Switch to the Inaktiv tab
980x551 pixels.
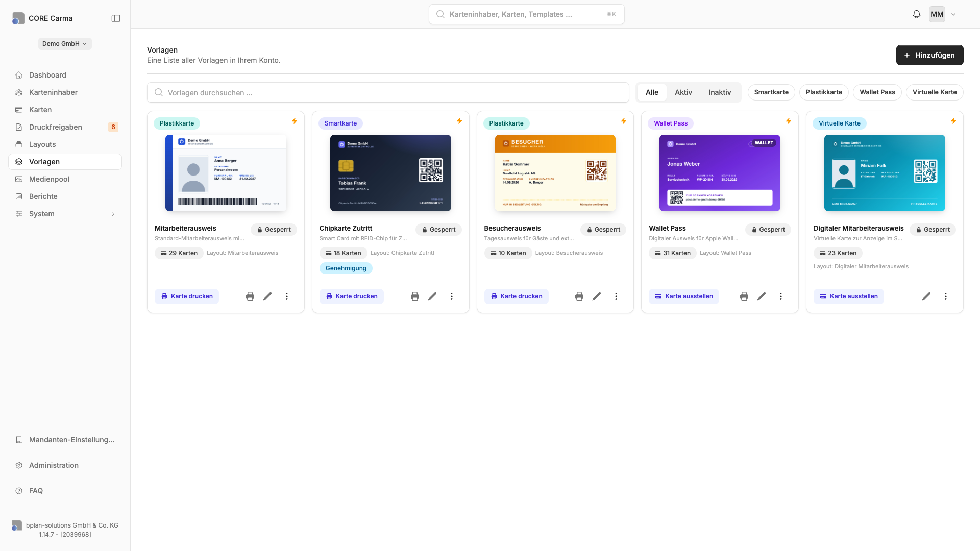point(720,92)
